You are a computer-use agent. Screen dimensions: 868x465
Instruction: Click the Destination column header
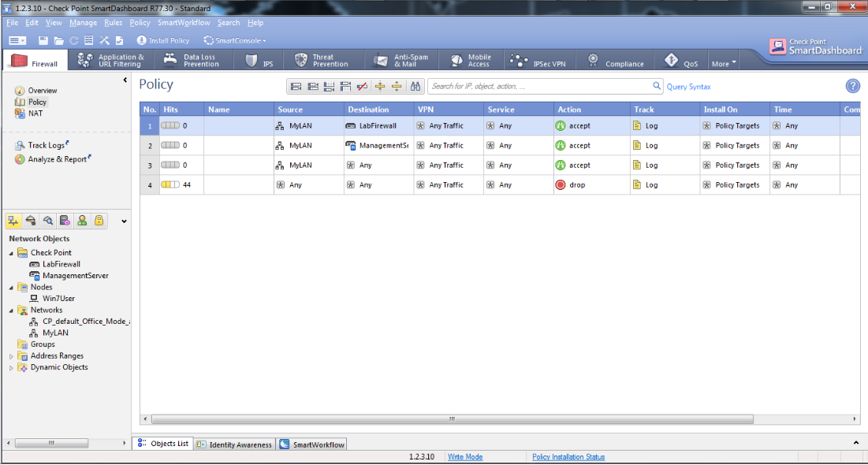378,110
